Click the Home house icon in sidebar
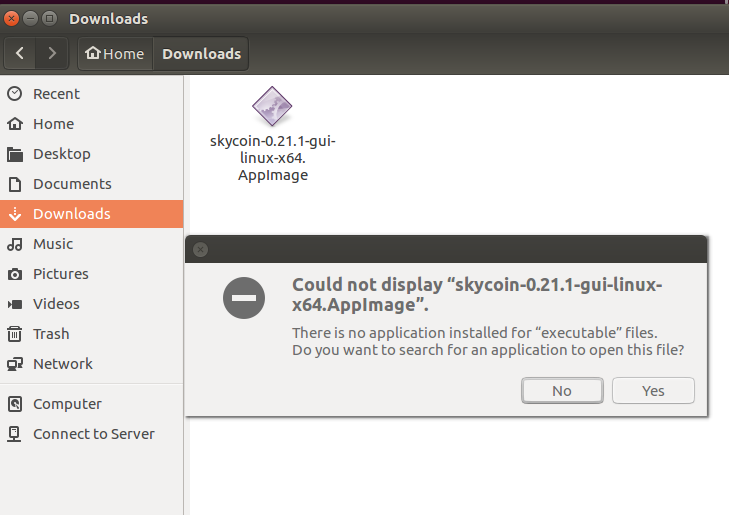This screenshot has width=729, height=515. [x=15, y=124]
